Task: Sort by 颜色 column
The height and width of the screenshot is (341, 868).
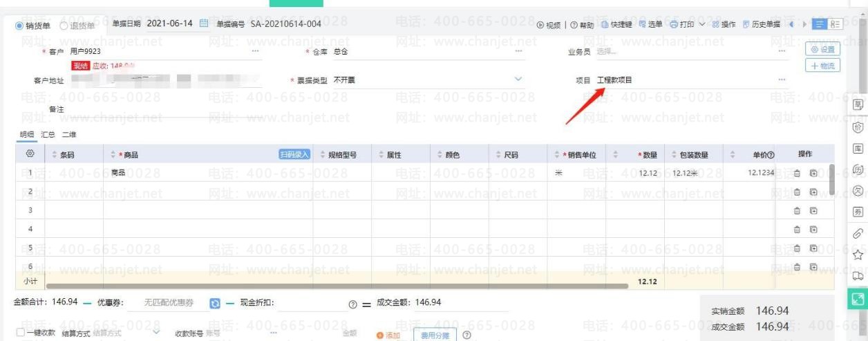Action: click(x=440, y=155)
